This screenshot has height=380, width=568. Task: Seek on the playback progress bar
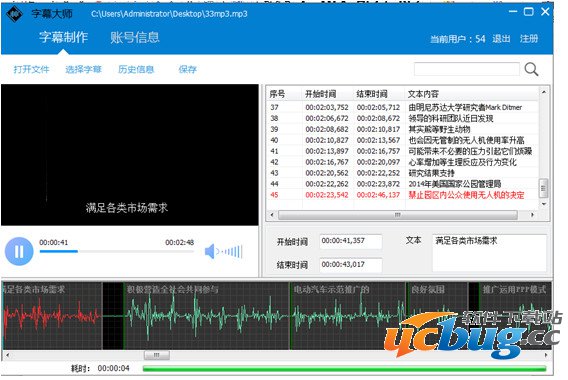coord(117,251)
